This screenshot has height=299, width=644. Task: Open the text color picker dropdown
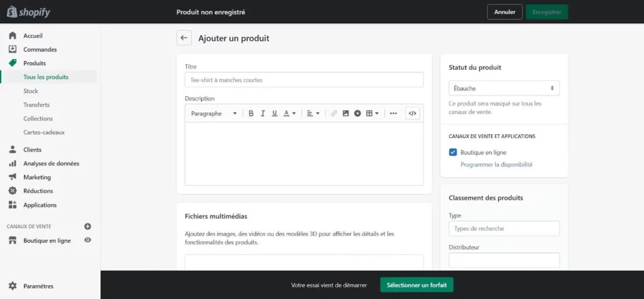tap(289, 114)
